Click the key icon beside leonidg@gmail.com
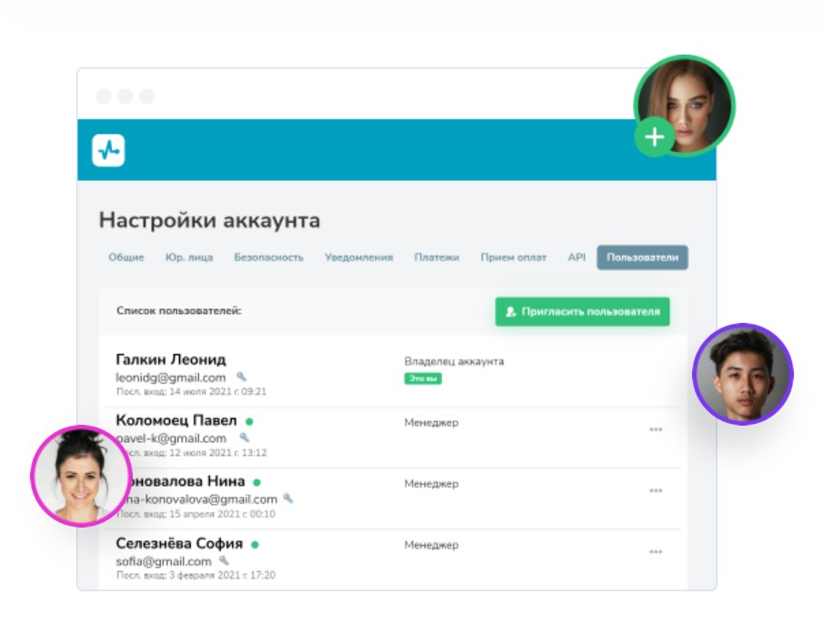The height and width of the screenshot is (644, 823). 241,377
